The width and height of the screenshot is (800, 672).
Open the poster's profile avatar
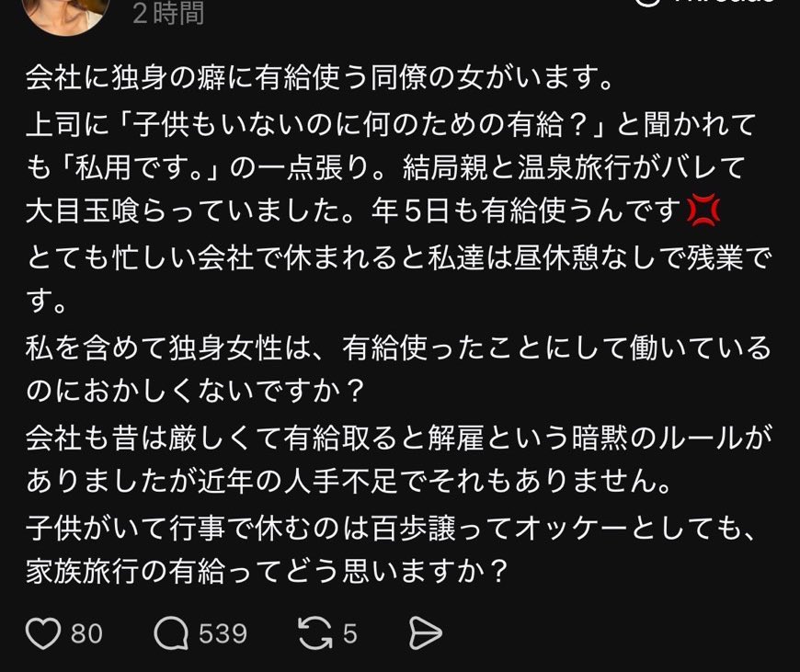click(x=66, y=15)
